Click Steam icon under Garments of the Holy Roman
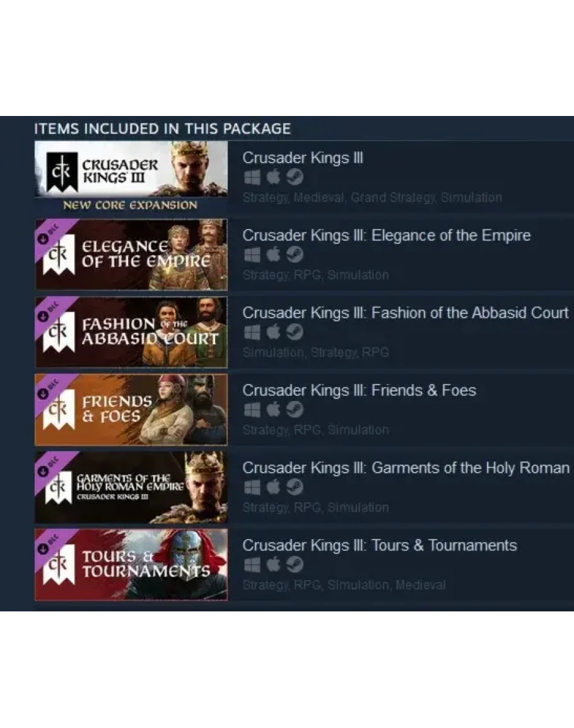The width and height of the screenshot is (574, 728). tap(295, 487)
